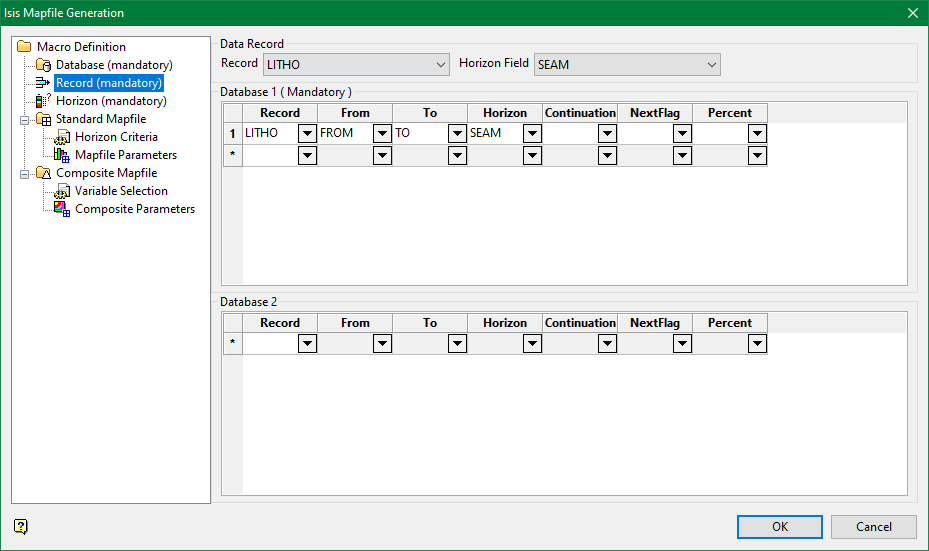Open Database 1 new row Record dropdown
The height and width of the screenshot is (551, 929).
click(307, 155)
